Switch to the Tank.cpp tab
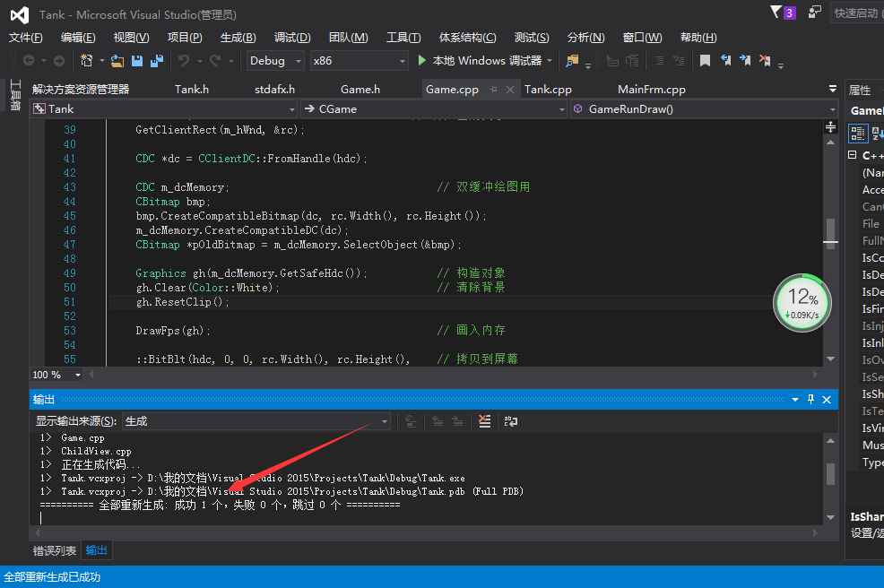This screenshot has height=588, width=884. coord(548,89)
